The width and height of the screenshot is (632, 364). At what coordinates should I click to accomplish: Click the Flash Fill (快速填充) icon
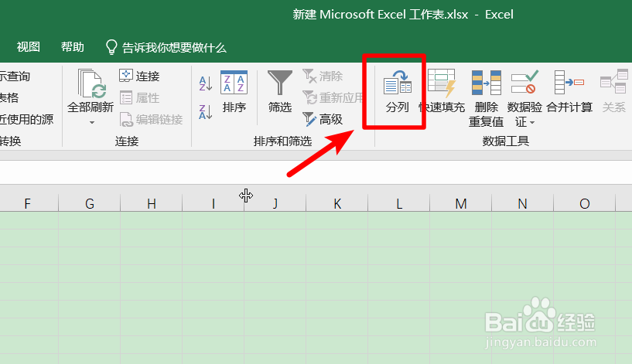click(442, 83)
